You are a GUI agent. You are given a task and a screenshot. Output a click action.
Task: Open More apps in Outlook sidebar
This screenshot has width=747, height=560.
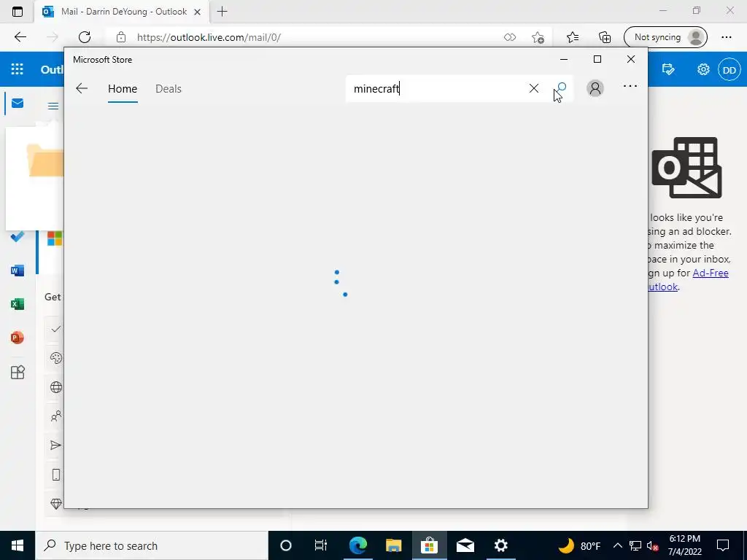point(18,372)
